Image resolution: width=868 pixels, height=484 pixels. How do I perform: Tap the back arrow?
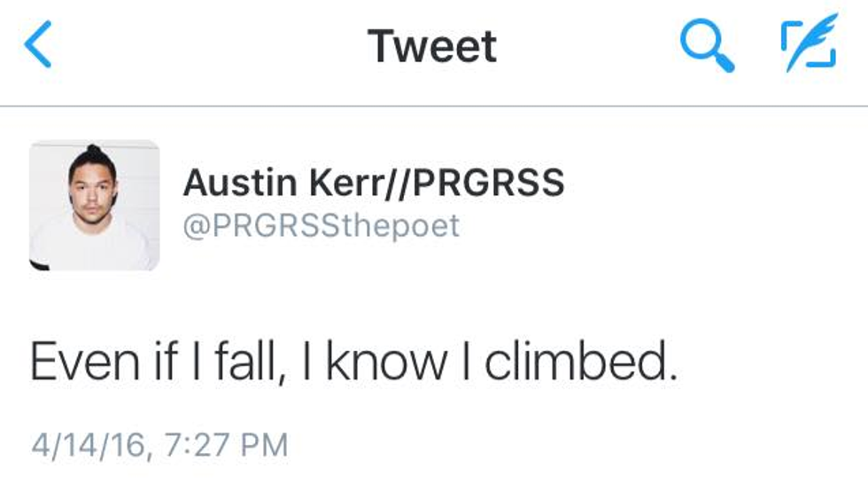click(38, 46)
